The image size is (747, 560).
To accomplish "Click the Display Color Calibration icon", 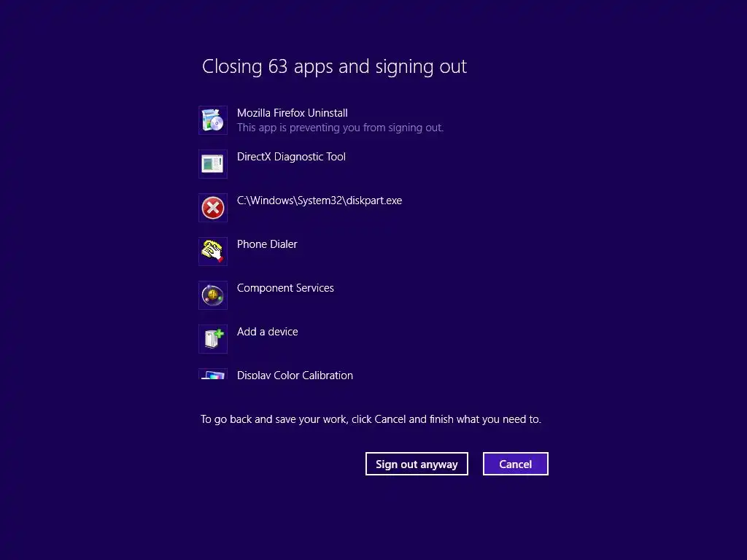I will pyautogui.click(x=213, y=374).
